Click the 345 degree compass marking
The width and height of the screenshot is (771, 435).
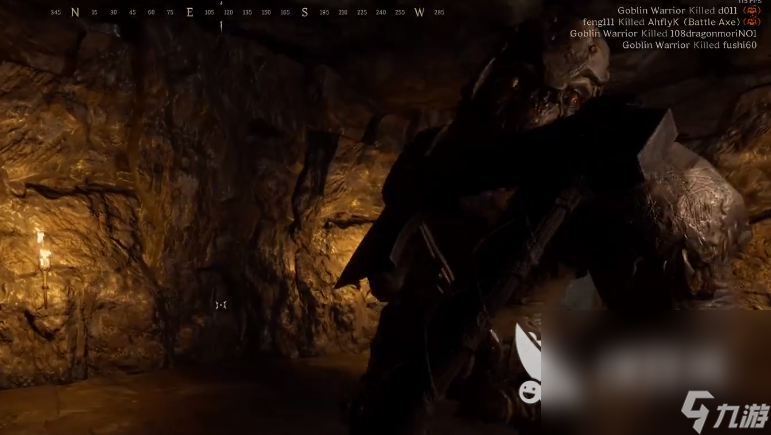click(56, 12)
